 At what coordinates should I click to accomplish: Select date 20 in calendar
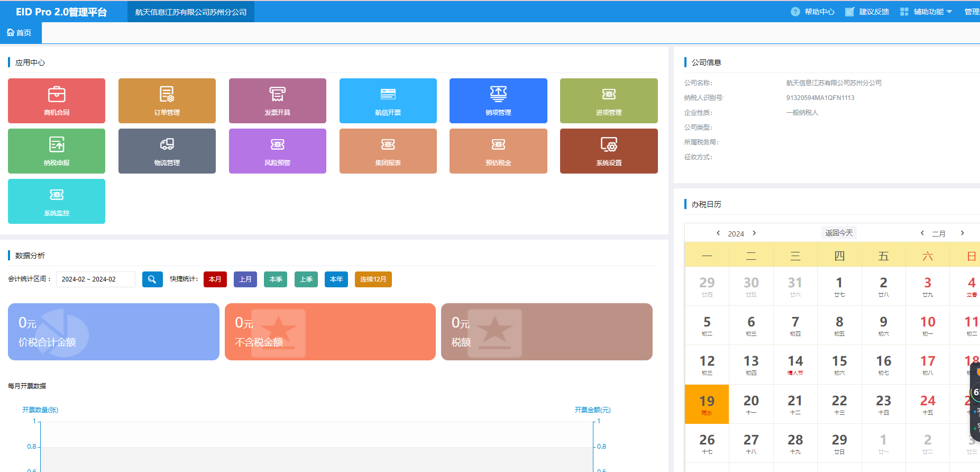[751, 404]
